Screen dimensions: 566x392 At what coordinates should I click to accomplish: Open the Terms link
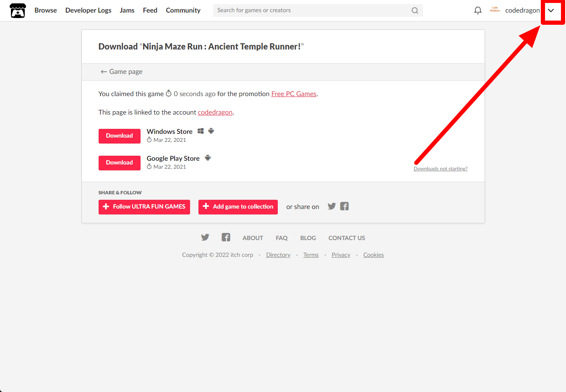311,255
